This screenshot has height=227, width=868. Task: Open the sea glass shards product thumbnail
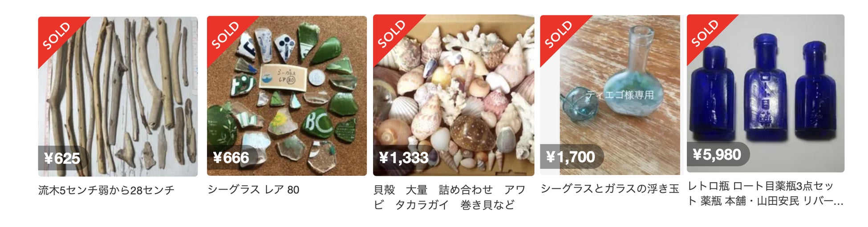pyautogui.click(x=287, y=96)
